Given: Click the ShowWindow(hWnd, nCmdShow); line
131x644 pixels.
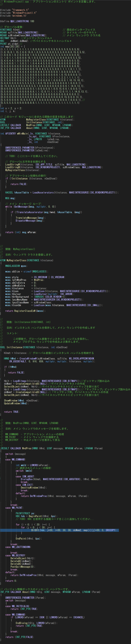Looking at the screenshot, I should (22, 400).
